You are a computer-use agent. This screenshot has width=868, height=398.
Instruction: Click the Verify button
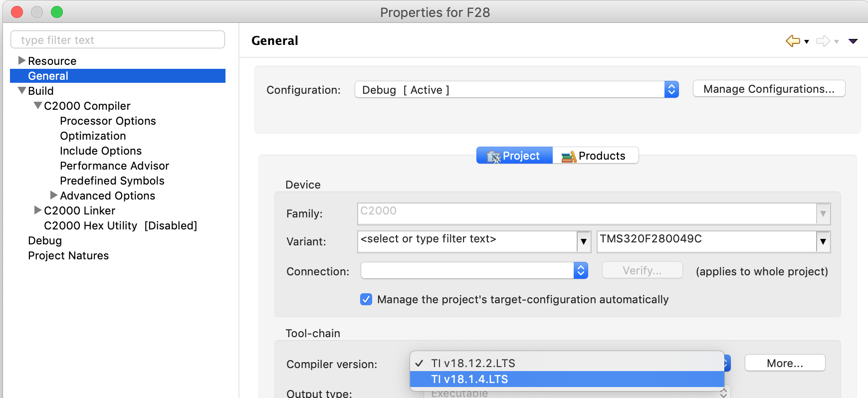click(642, 270)
